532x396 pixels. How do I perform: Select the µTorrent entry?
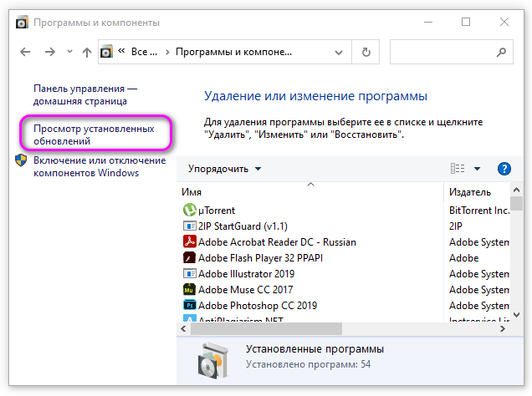[x=217, y=211]
